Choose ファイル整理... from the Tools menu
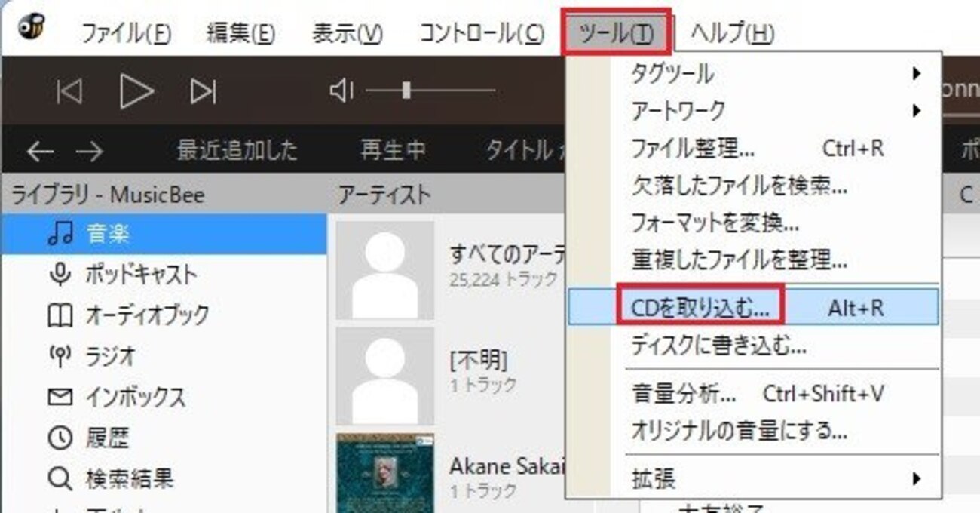The width and height of the screenshot is (980, 513). tap(754, 149)
